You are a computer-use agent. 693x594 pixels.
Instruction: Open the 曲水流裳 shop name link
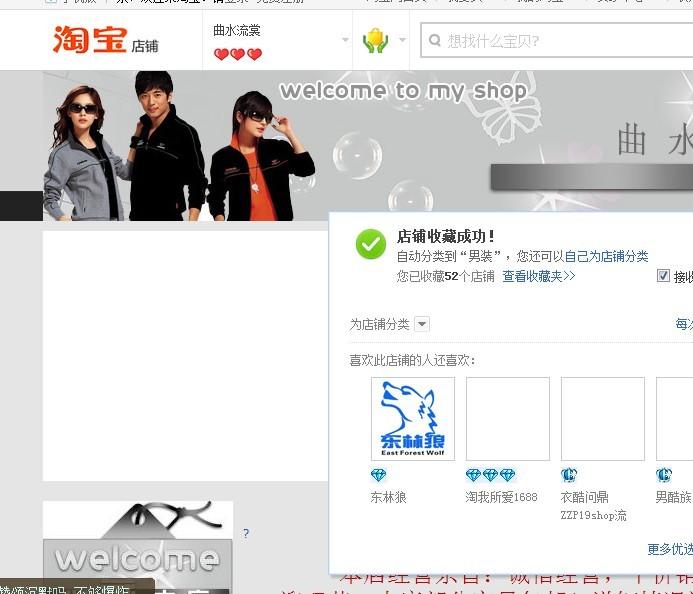[x=237, y=30]
